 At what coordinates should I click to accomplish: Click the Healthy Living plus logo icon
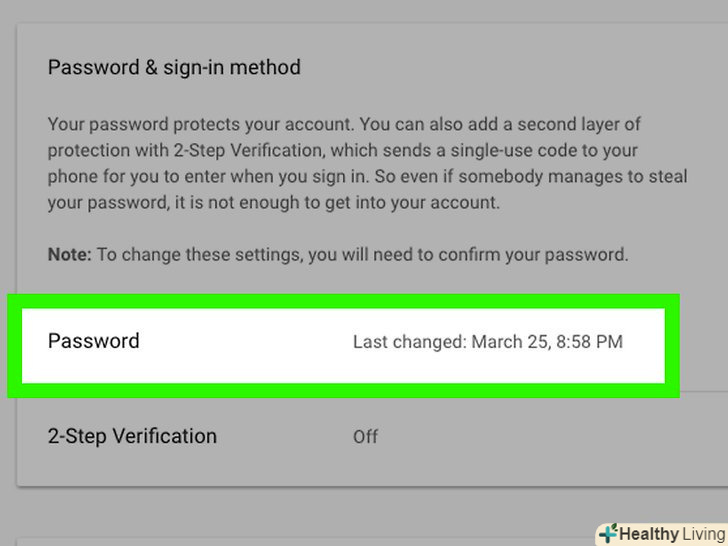608,534
